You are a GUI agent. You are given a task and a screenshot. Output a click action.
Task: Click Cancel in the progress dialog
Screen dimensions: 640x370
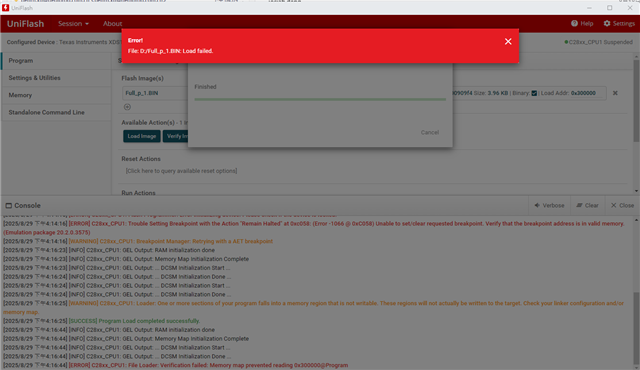[430, 133]
